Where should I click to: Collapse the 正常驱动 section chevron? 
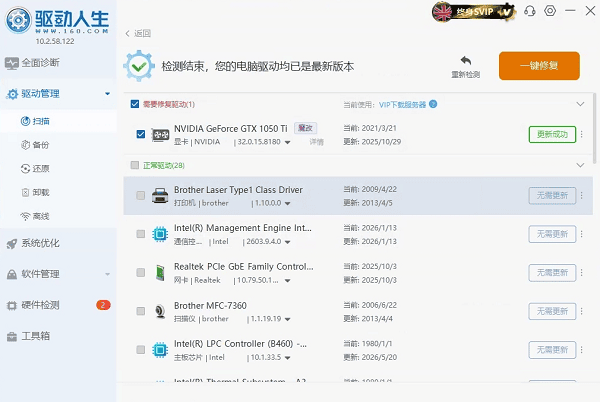pyautogui.click(x=580, y=165)
